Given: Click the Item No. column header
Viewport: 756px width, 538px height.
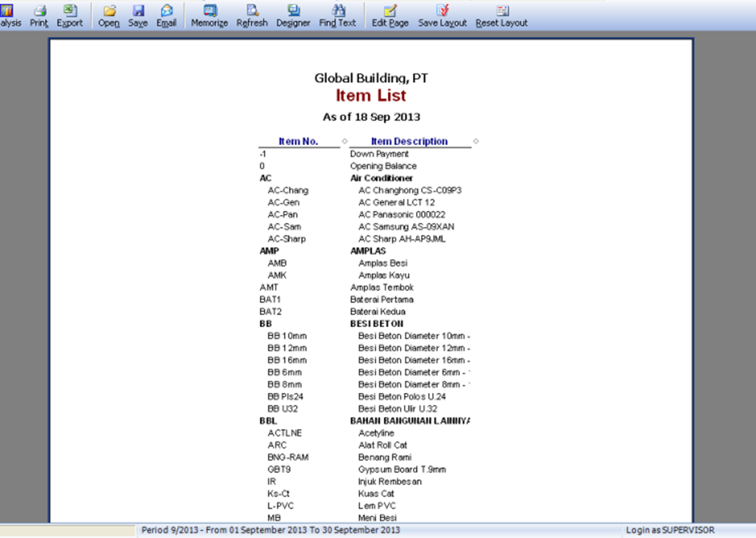Looking at the screenshot, I should pyautogui.click(x=299, y=141).
